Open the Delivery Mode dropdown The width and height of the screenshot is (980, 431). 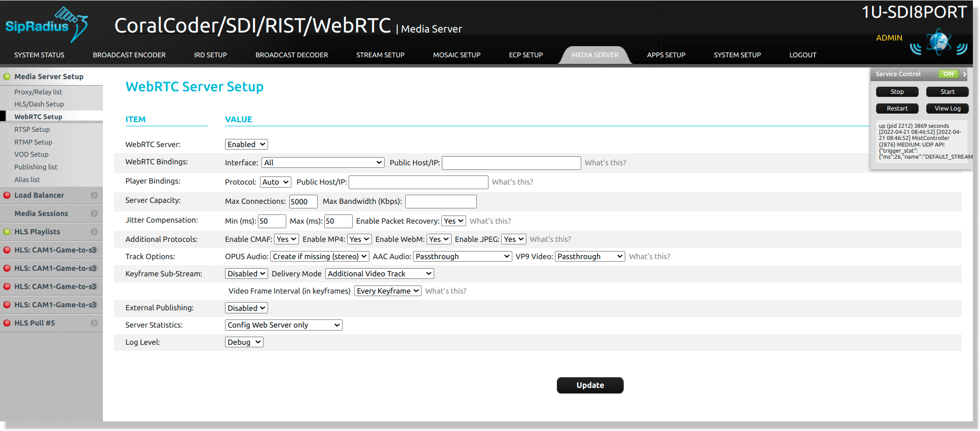click(x=380, y=274)
